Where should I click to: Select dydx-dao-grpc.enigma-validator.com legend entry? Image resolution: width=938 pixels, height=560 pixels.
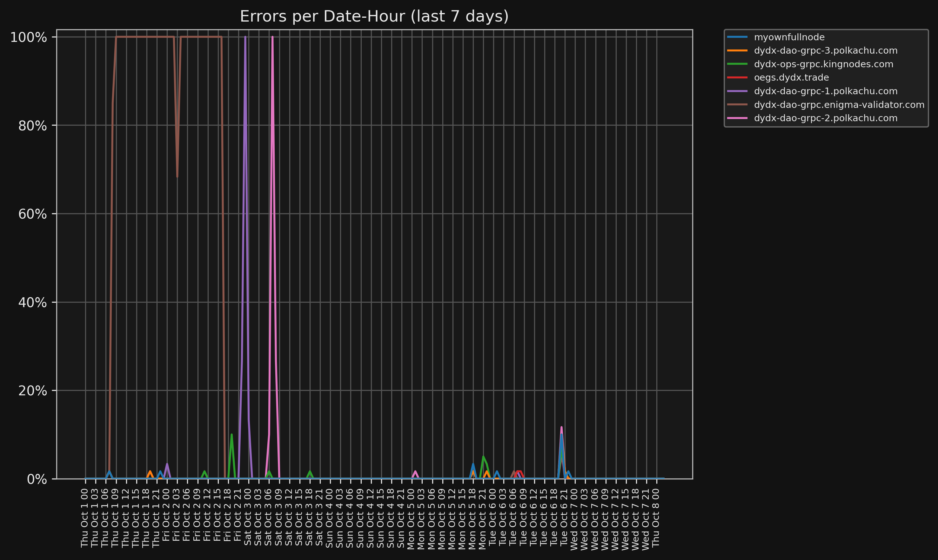coord(839,104)
